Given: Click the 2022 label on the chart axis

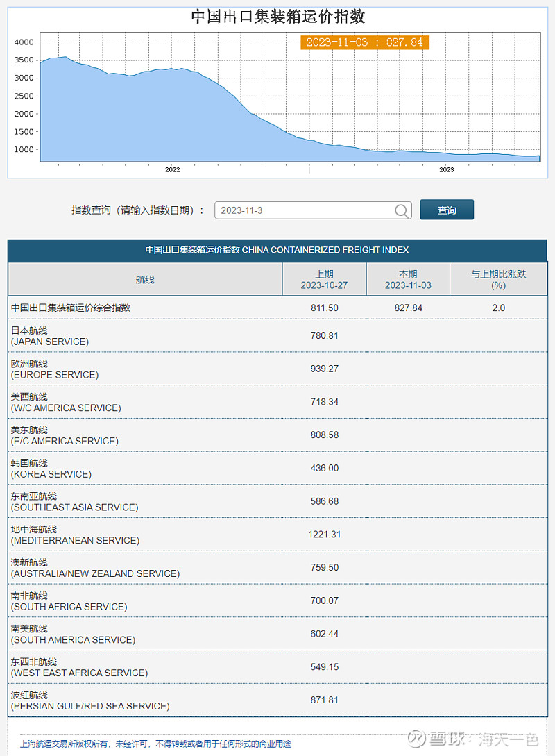Looking at the screenshot, I should click(x=172, y=169).
